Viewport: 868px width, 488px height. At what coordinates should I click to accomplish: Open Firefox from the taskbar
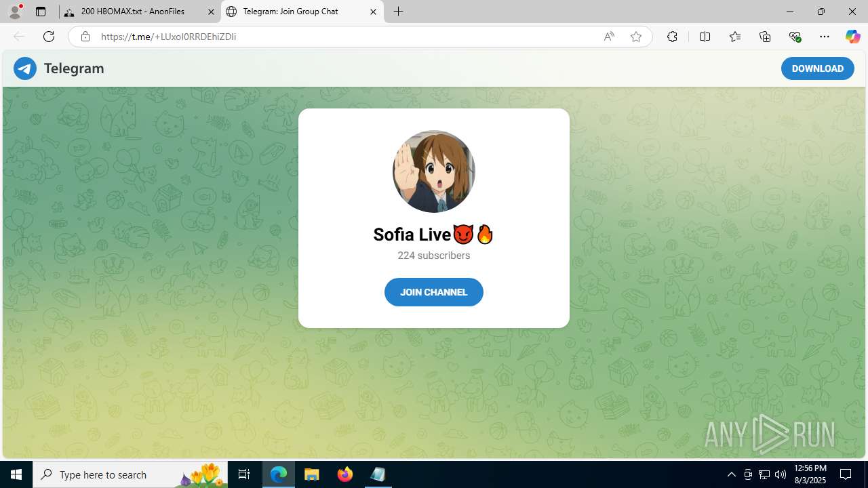[x=345, y=474]
